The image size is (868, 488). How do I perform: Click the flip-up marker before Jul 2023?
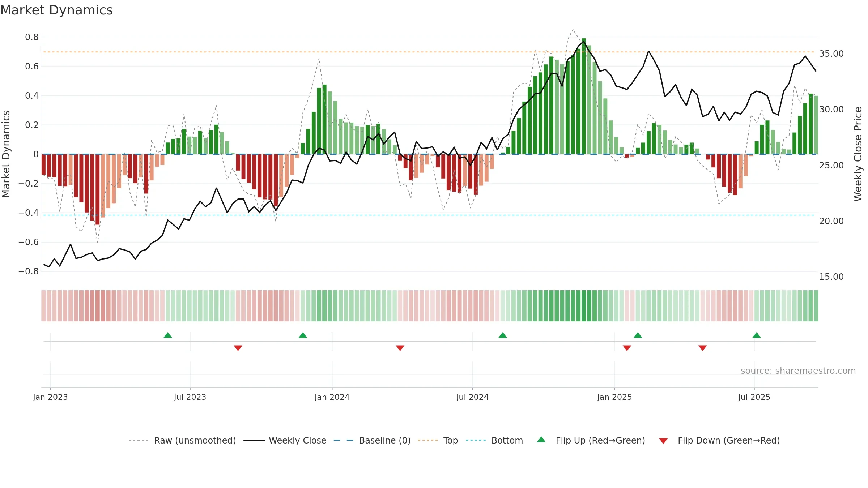tap(168, 335)
